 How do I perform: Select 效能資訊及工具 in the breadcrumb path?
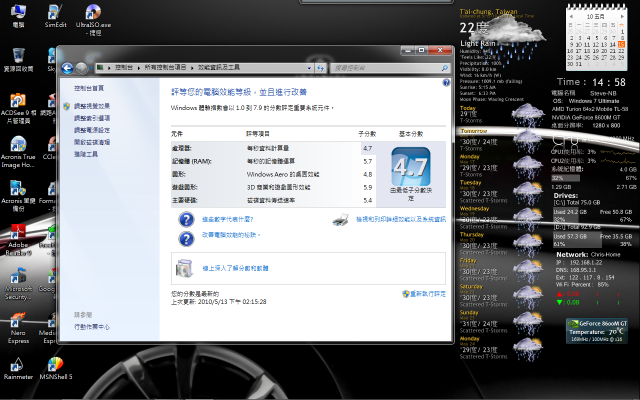pyautogui.click(x=219, y=67)
